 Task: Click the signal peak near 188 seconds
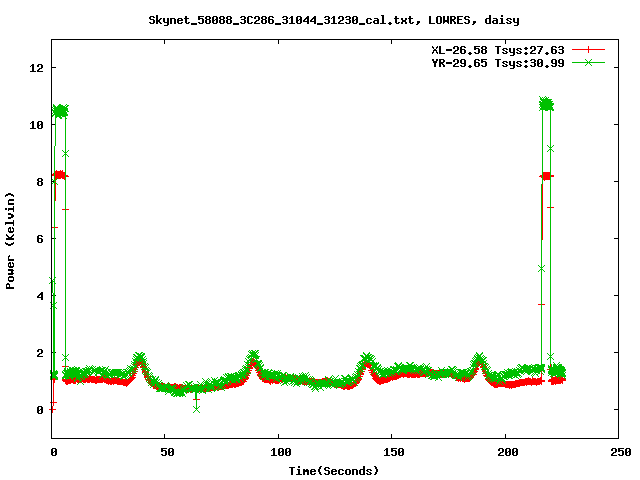(479, 359)
